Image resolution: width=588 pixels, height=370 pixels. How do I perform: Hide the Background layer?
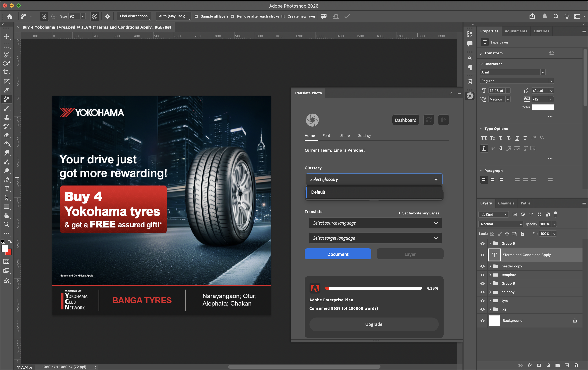point(482,321)
